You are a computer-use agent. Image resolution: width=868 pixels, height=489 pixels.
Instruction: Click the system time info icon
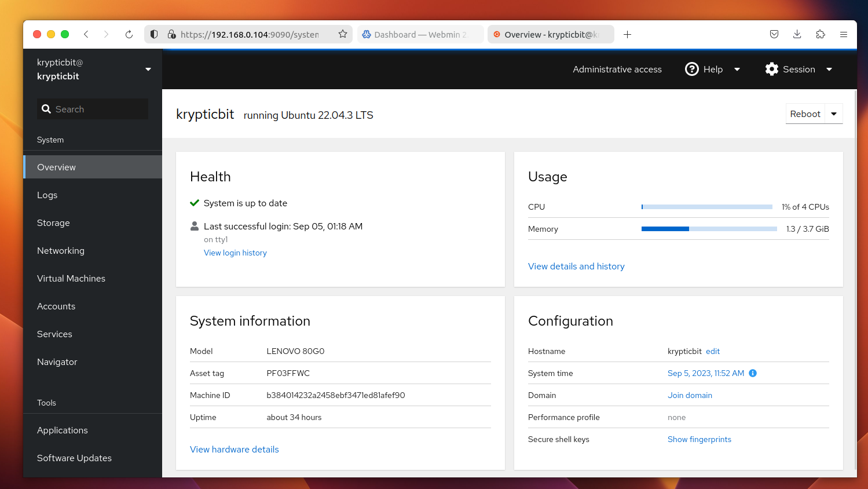[753, 373]
